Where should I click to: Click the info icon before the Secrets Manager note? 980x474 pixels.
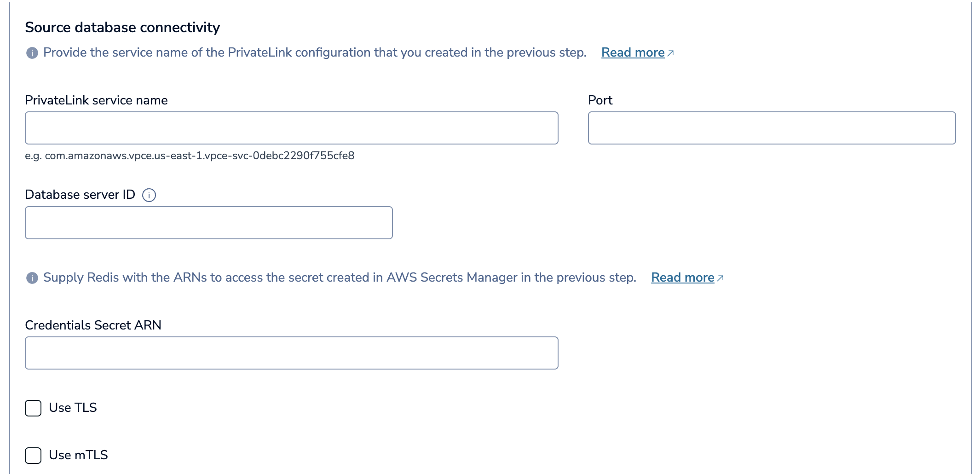click(31, 277)
